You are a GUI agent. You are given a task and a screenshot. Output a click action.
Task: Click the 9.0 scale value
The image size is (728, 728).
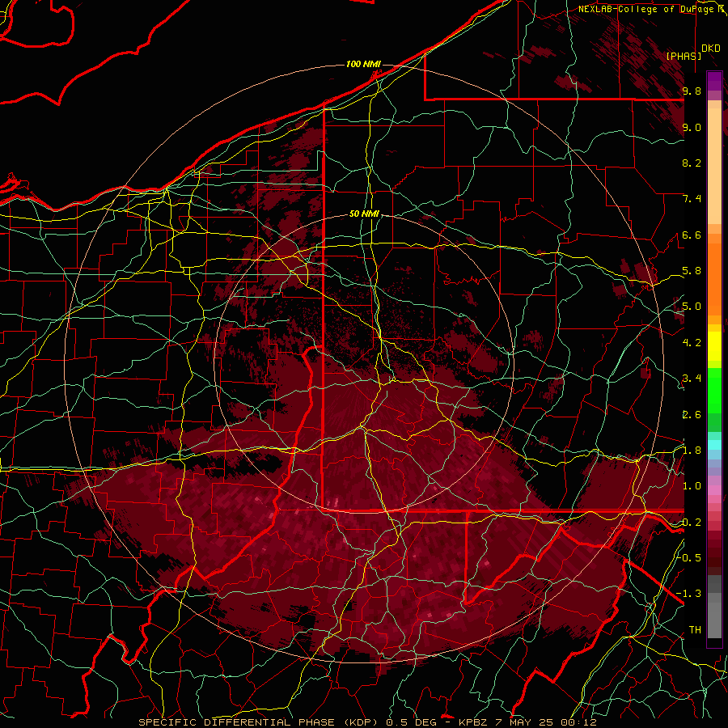pyautogui.click(x=692, y=127)
